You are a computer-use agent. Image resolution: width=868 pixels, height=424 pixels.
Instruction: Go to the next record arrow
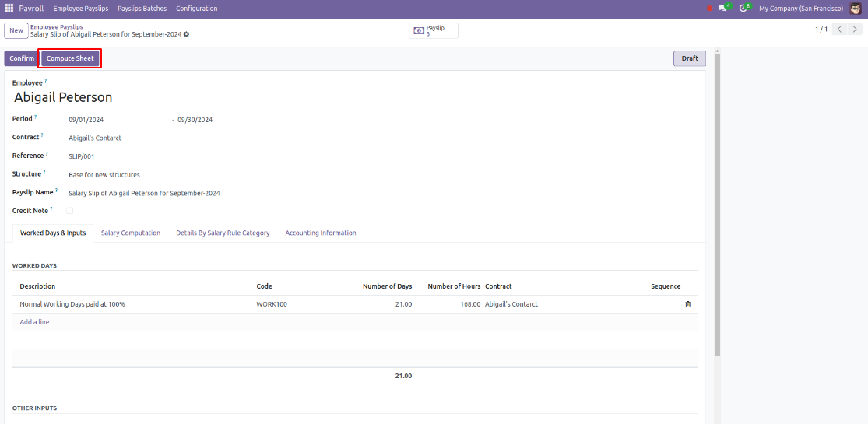[x=855, y=30]
